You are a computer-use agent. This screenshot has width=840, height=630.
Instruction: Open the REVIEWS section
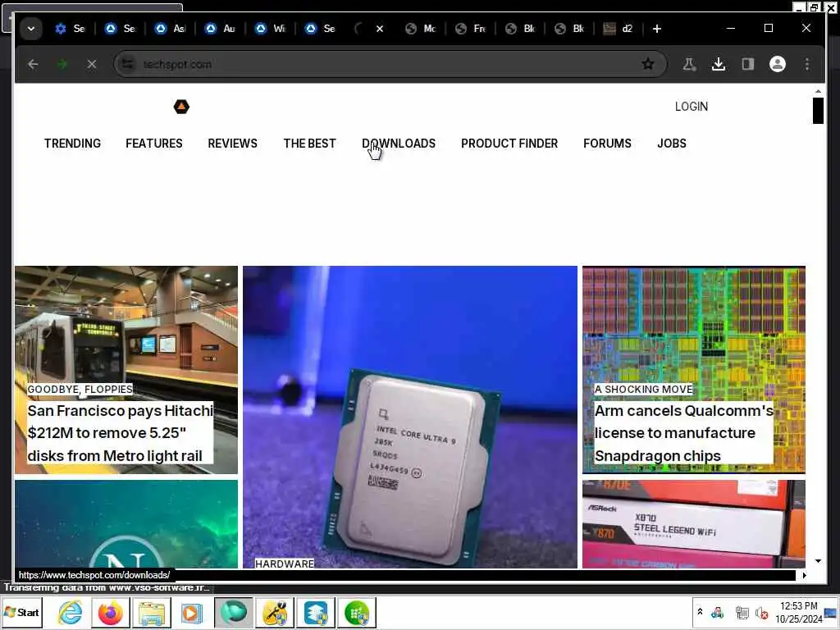[x=232, y=144]
